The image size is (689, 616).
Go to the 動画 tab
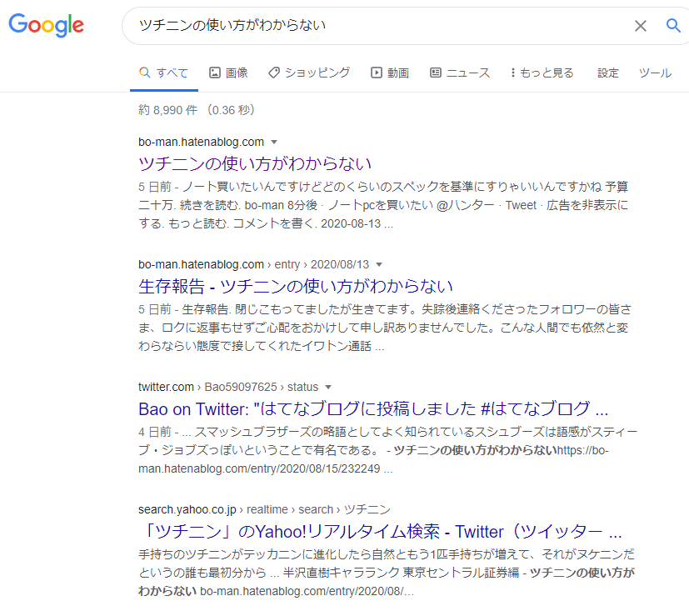pos(390,73)
